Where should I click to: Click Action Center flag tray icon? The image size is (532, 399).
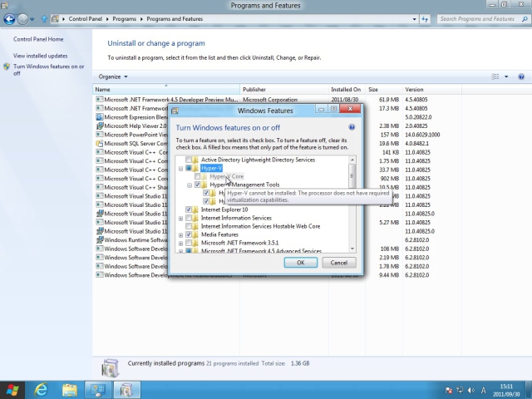coord(449,391)
